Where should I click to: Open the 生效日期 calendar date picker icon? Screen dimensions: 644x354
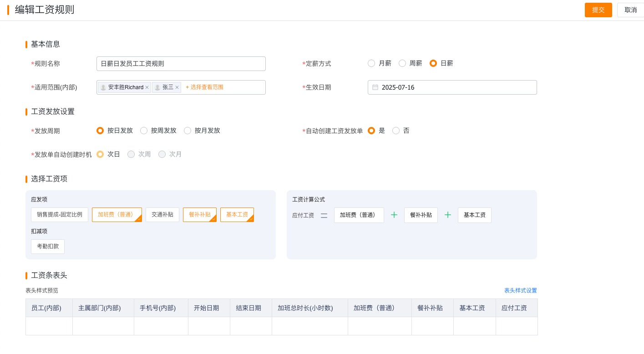(376, 87)
